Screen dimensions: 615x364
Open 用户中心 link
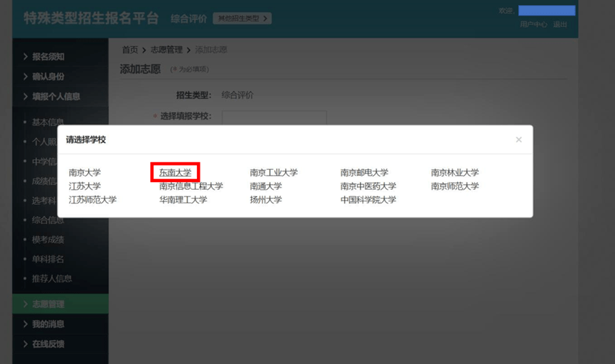(533, 24)
